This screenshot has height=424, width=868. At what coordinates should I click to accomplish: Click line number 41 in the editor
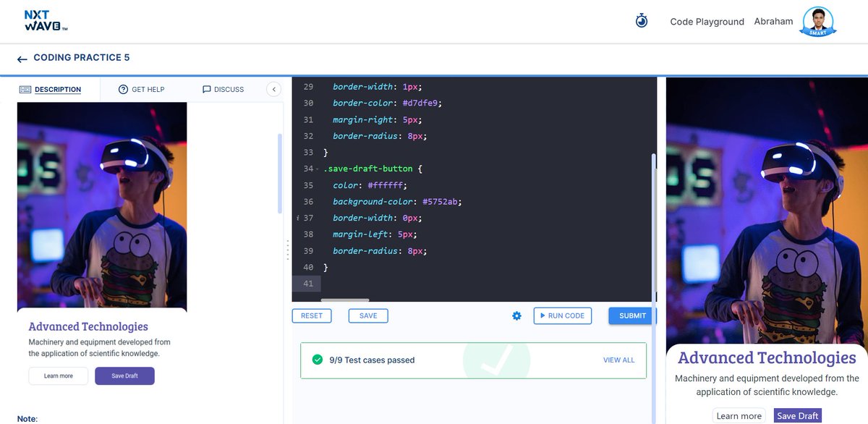308,284
